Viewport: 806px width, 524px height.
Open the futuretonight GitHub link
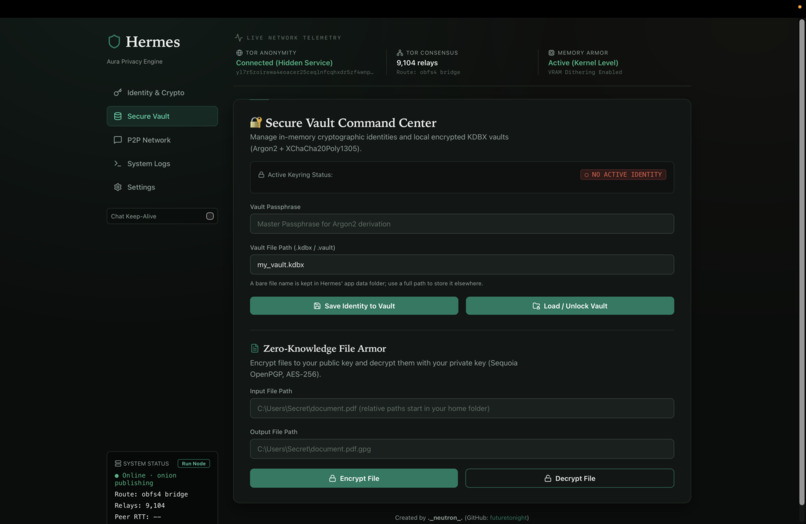(508, 518)
